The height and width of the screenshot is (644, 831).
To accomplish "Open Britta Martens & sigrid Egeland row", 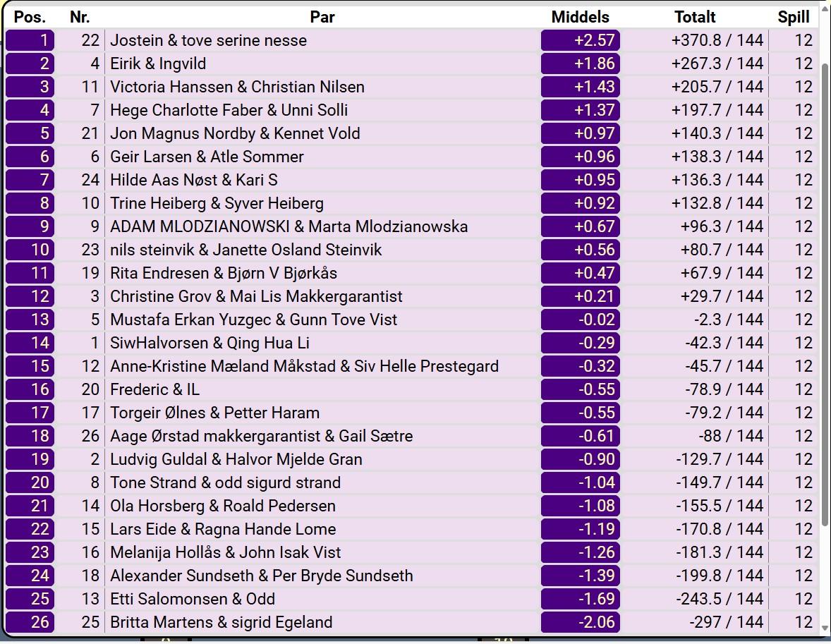I will coord(221,622).
